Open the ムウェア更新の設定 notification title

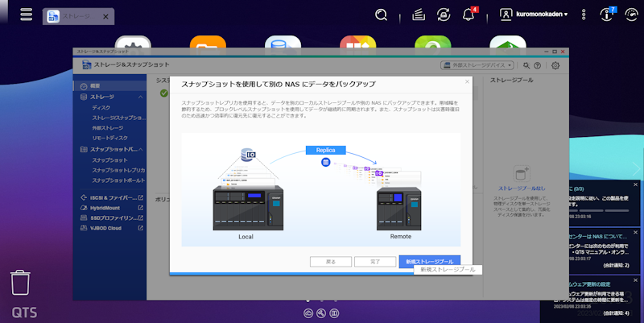(x=589, y=284)
